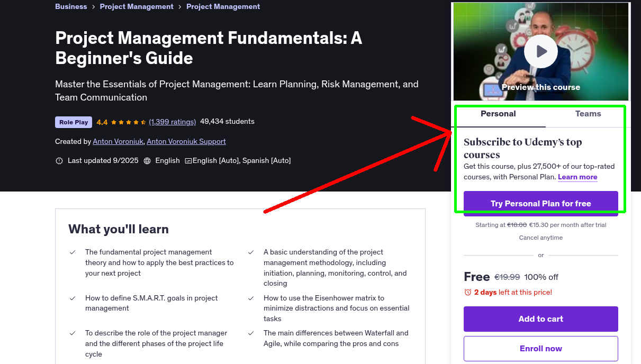Open the last Project Management breadcrumb
The image size is (641, 364).
pos(223,7)
